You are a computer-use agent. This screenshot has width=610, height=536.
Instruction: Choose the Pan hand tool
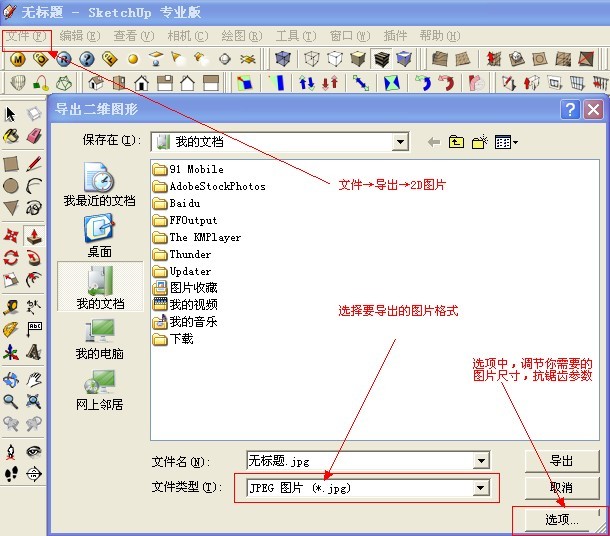34,379
